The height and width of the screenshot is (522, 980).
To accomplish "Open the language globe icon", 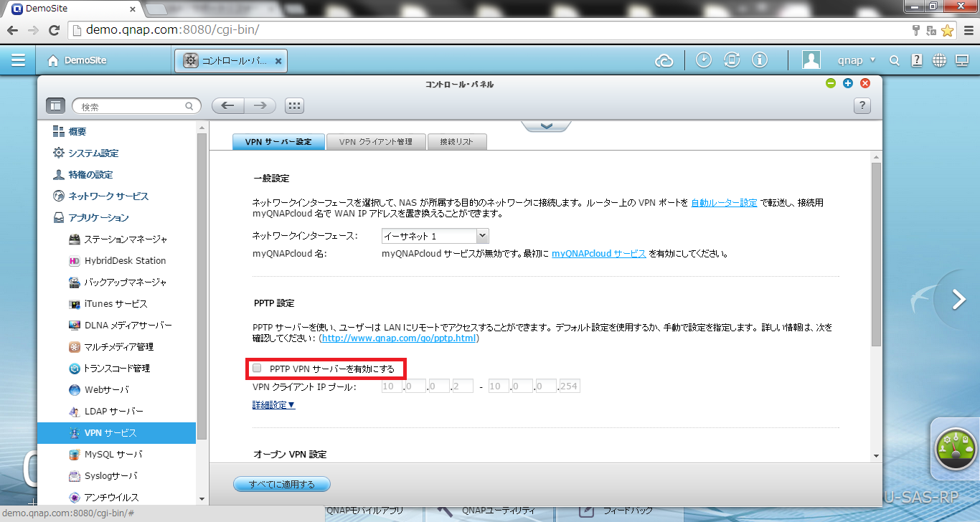I will [x=939, y=61].
